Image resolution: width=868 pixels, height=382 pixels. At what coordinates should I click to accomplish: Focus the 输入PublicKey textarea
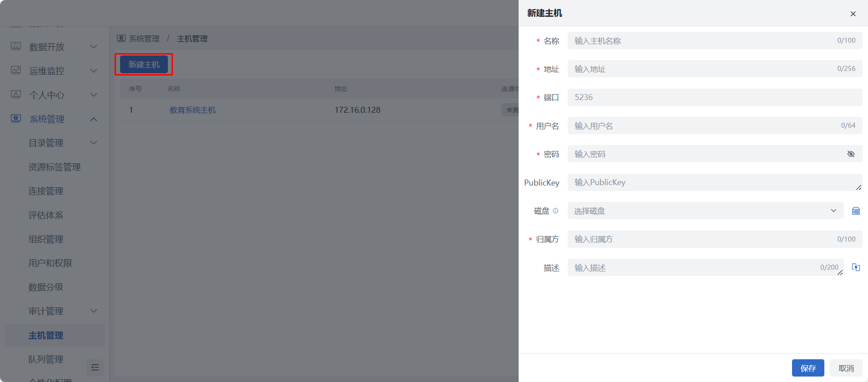(715, 182)
